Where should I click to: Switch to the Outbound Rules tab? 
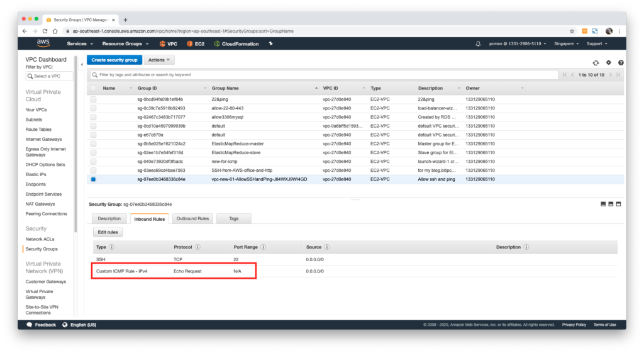[x=192, y=218]
